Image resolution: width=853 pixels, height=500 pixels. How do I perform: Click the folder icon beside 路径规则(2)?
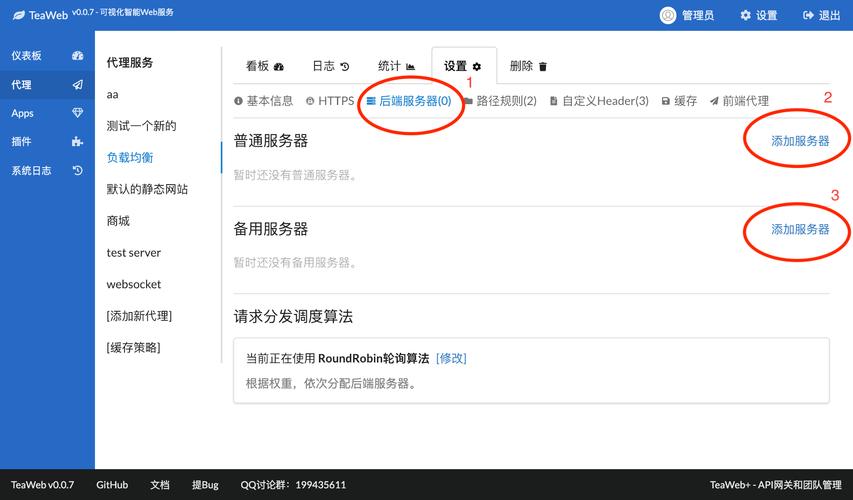pos(468,101)
